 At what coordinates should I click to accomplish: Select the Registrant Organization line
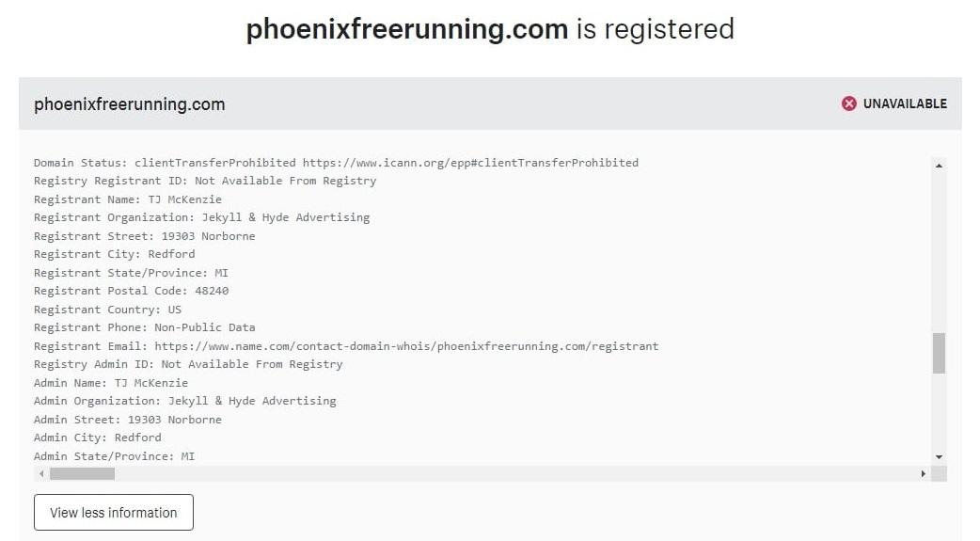(201, 217)
